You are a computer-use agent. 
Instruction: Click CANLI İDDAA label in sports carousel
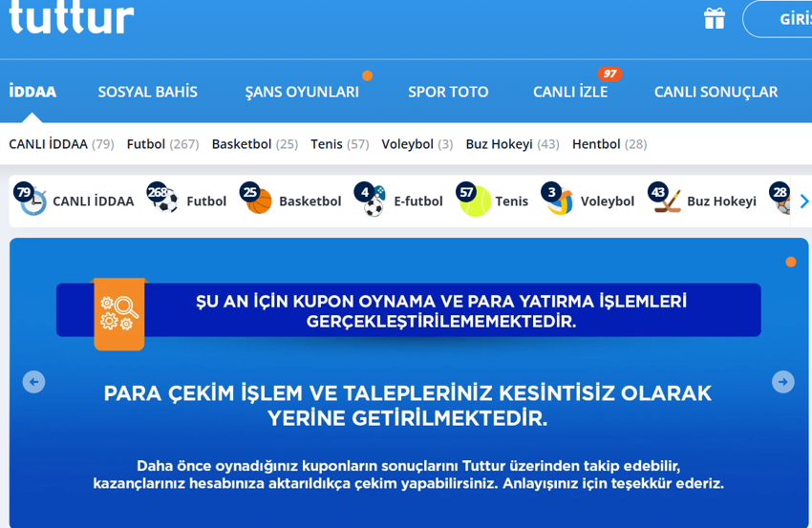click(94, 201)
